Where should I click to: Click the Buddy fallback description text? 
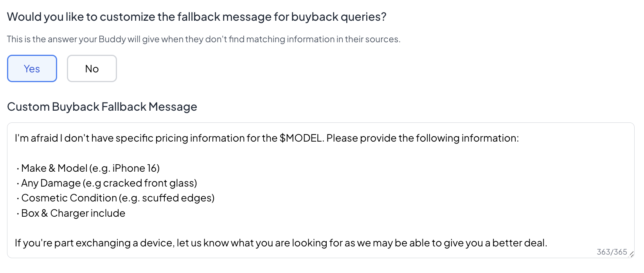(204, 39)
